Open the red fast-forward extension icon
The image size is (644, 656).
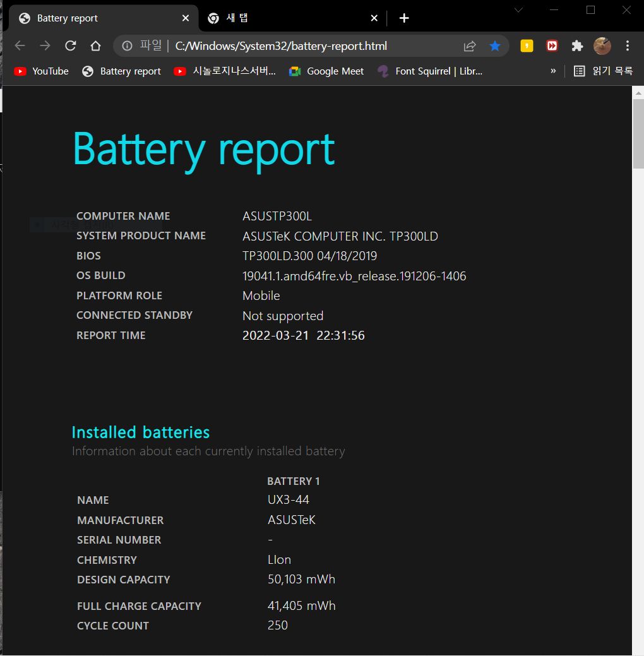[x=552, y=45]
